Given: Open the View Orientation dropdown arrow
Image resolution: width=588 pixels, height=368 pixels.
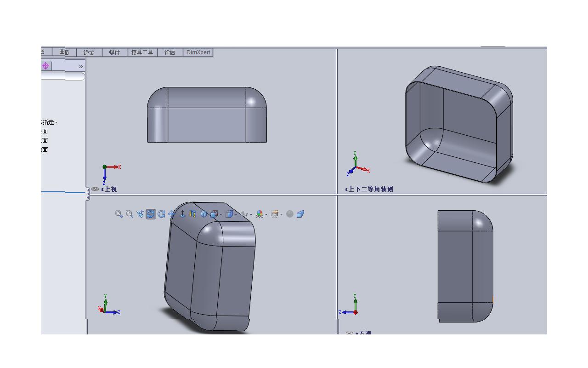Looking at the screenshot, I should pyautogui.click(x=220, y=214).
